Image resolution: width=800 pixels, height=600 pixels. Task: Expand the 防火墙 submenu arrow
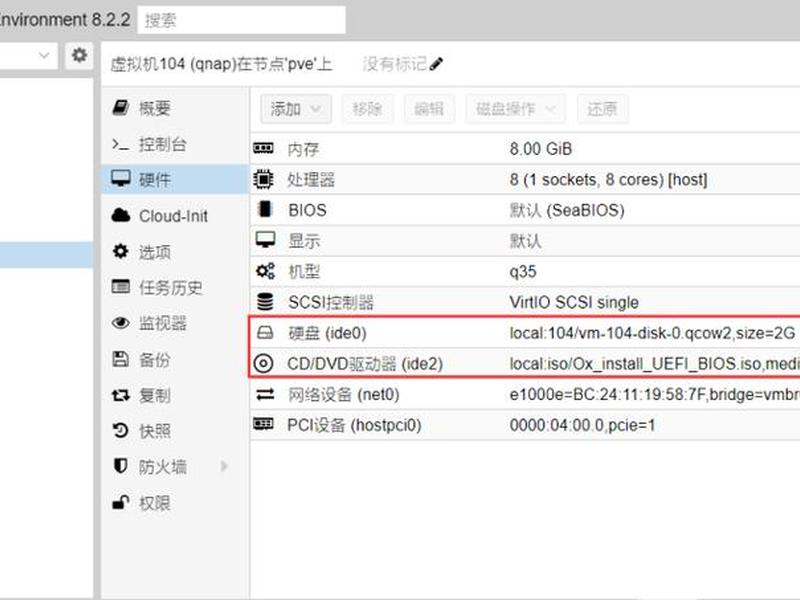tap(223, 466)
